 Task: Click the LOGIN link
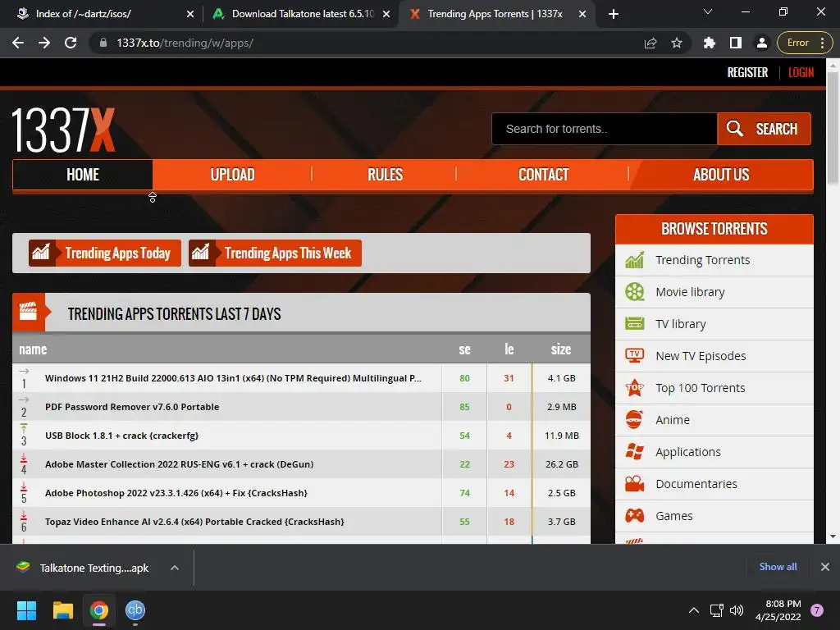801,72
